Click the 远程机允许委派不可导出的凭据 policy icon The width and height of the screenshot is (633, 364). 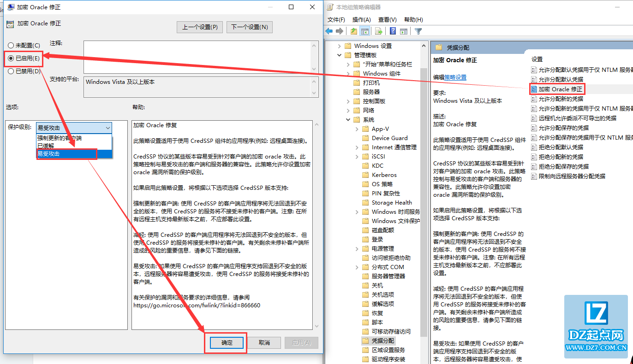(534, 118)
